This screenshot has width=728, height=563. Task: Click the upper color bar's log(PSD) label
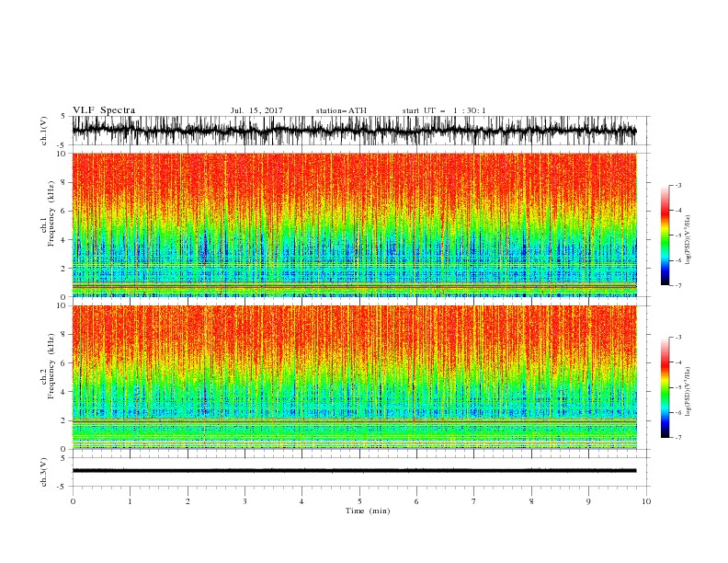688,240
